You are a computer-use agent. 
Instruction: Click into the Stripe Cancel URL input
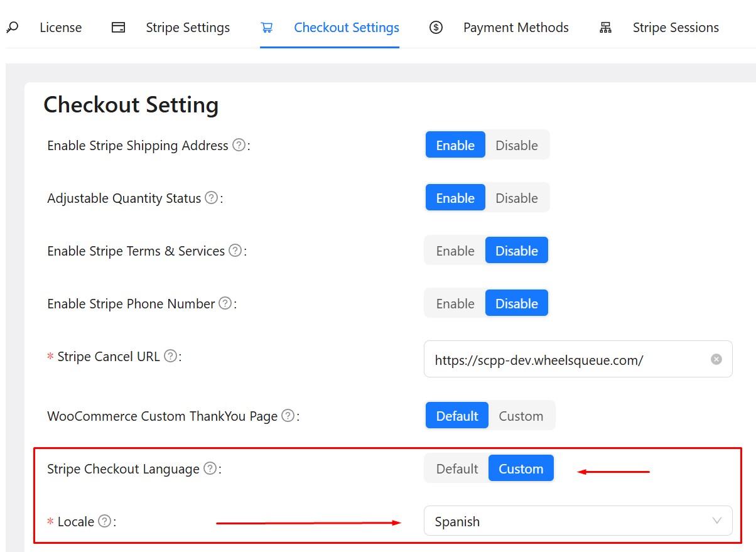[x=565, y=360]
